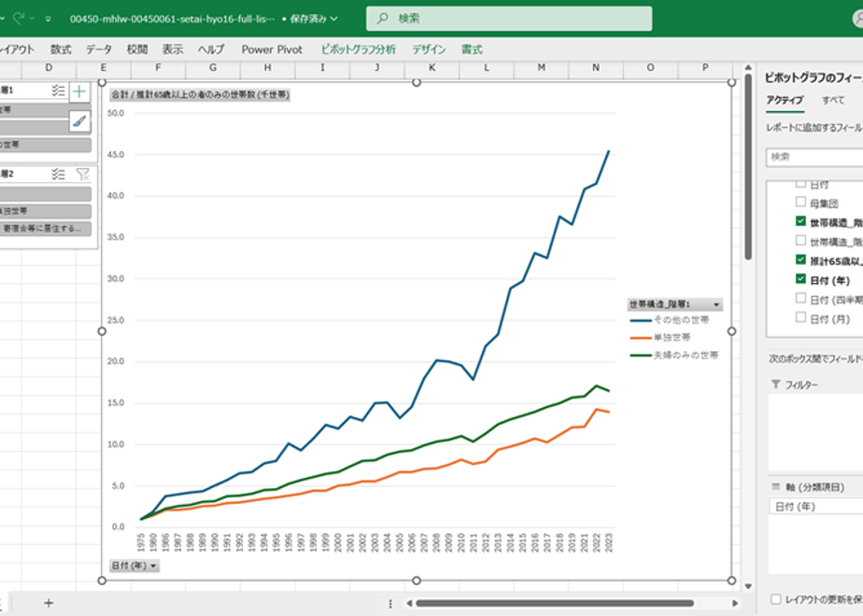Select the すべて tab in field pane

(833, 100)
